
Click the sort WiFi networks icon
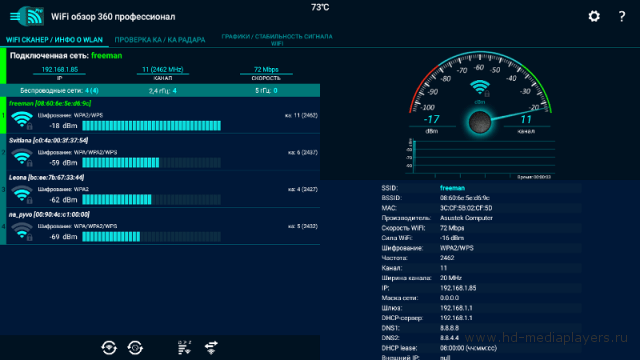pos(184,347)
